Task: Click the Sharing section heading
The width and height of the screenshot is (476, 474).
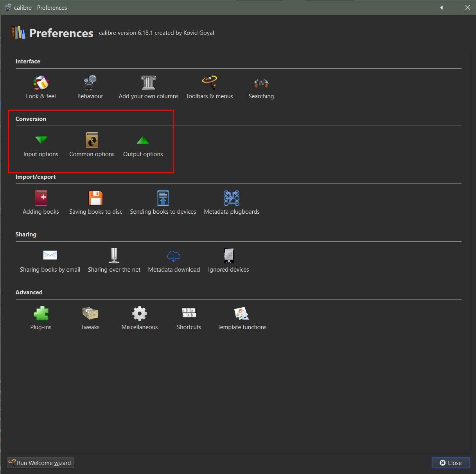Action: click(x=26, y=234)
